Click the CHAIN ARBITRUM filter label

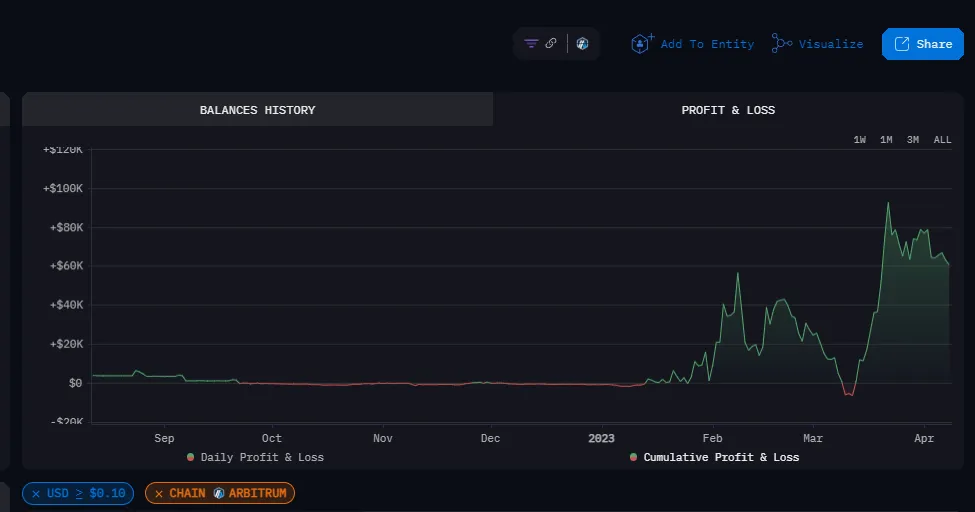point(228,493)
